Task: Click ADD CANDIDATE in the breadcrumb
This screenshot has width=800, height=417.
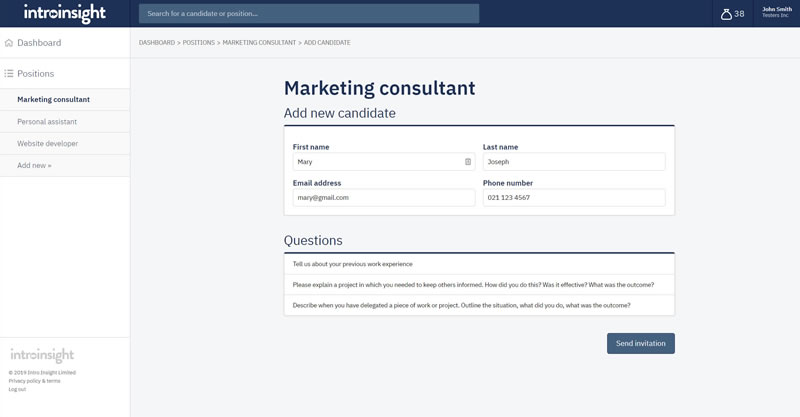Action: [x=327, y=43]
